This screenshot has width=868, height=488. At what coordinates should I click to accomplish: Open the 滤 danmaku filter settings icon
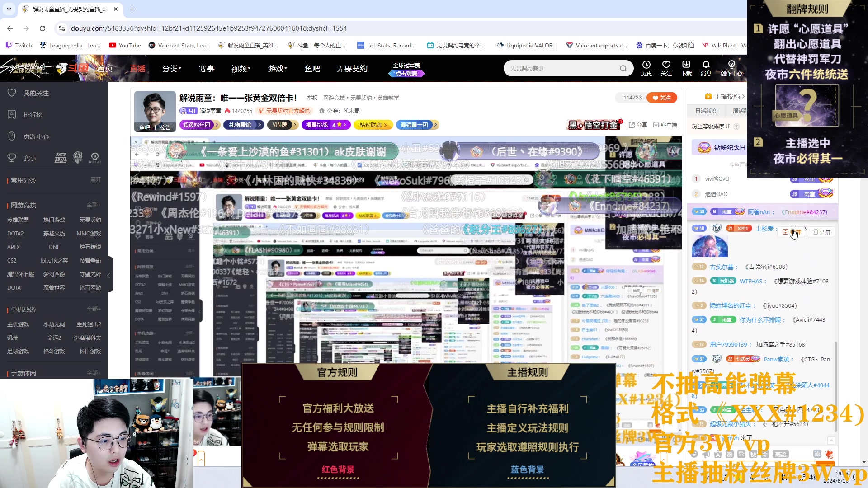pyautogui.click(x=818, y=454)
